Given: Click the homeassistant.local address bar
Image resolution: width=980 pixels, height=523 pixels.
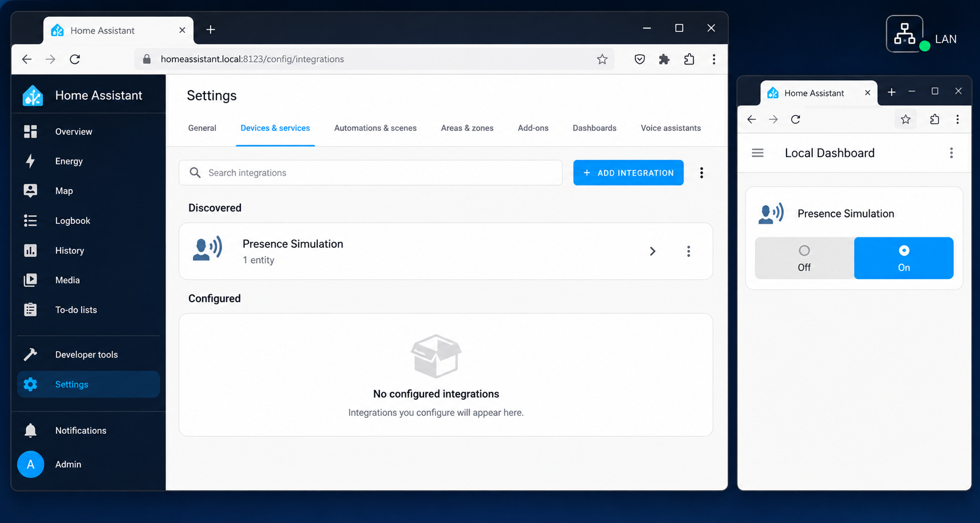Looking at the screenshot, I should pyautogui.click(x=374, y=59).
